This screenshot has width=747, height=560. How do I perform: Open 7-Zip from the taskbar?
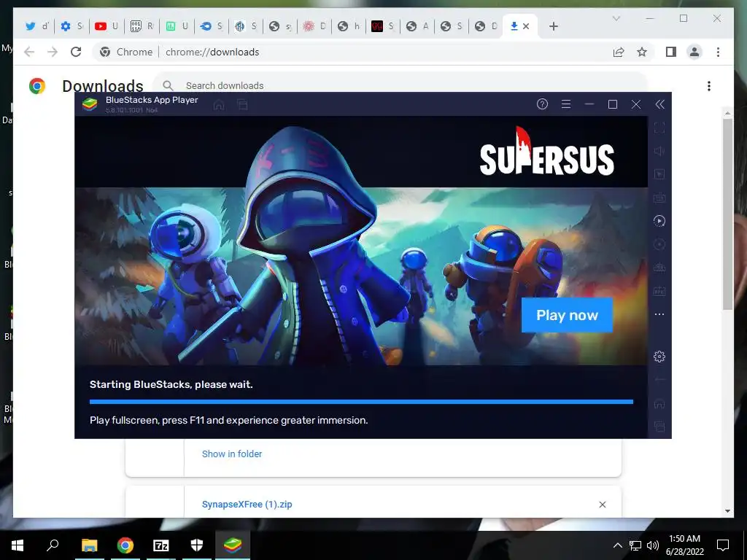[161, 545]
